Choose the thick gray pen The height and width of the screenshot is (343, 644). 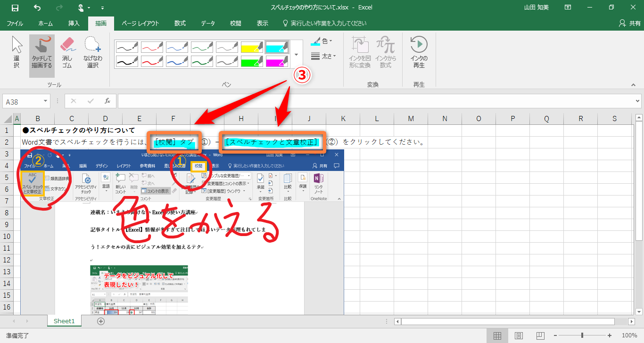coord(227,61)
